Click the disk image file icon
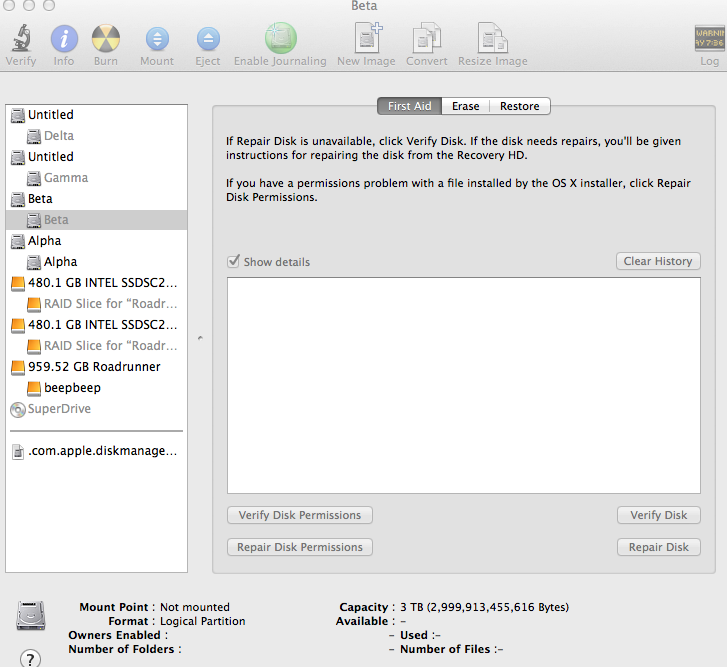 (x=18, y=451)
